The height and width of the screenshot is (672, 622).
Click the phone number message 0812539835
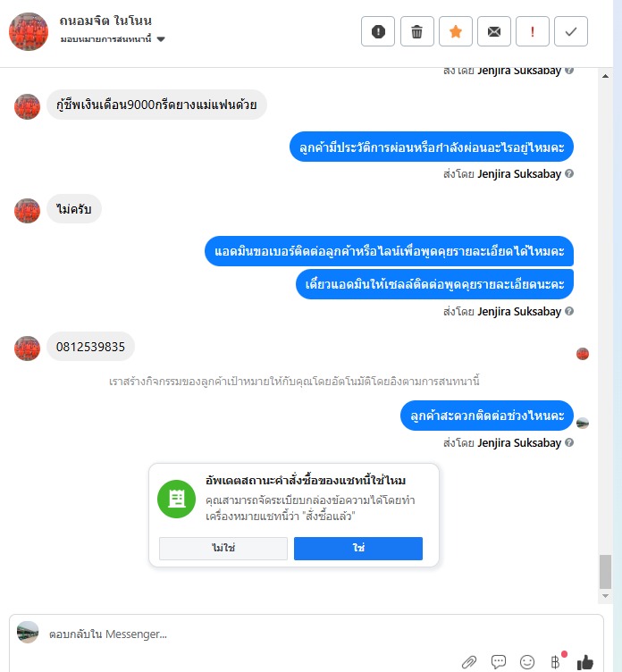(90, 347)
